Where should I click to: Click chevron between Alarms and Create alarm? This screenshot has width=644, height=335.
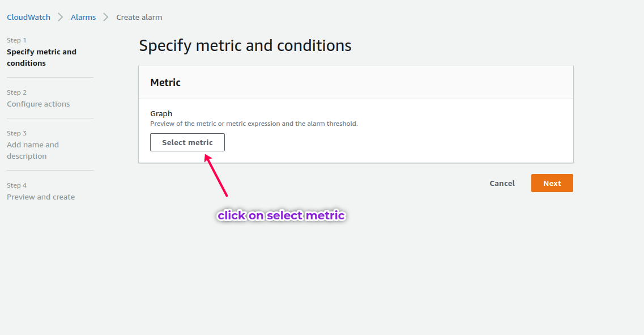tap(106, 18)
